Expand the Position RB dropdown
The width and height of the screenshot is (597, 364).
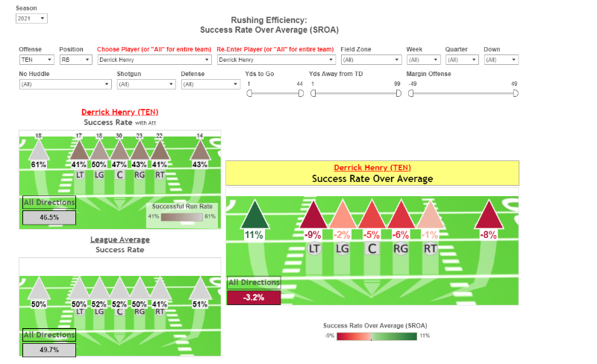tap(76, 59)
